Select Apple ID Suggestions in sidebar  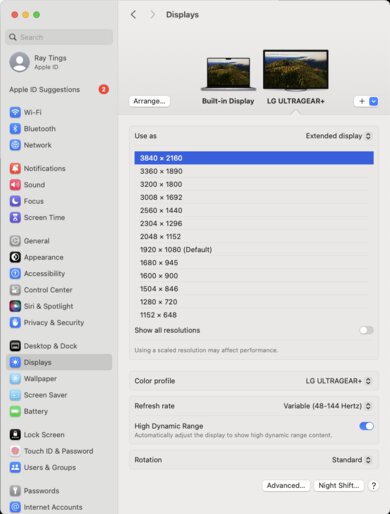[x=45, y=89]
